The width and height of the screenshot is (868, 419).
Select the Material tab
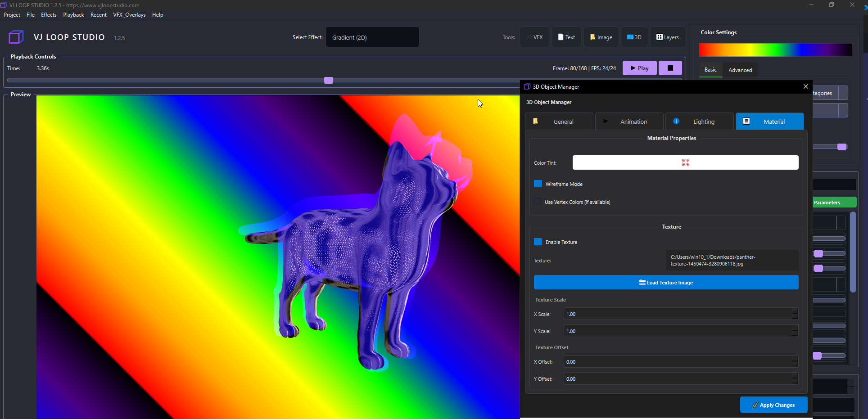click(769, 122)
